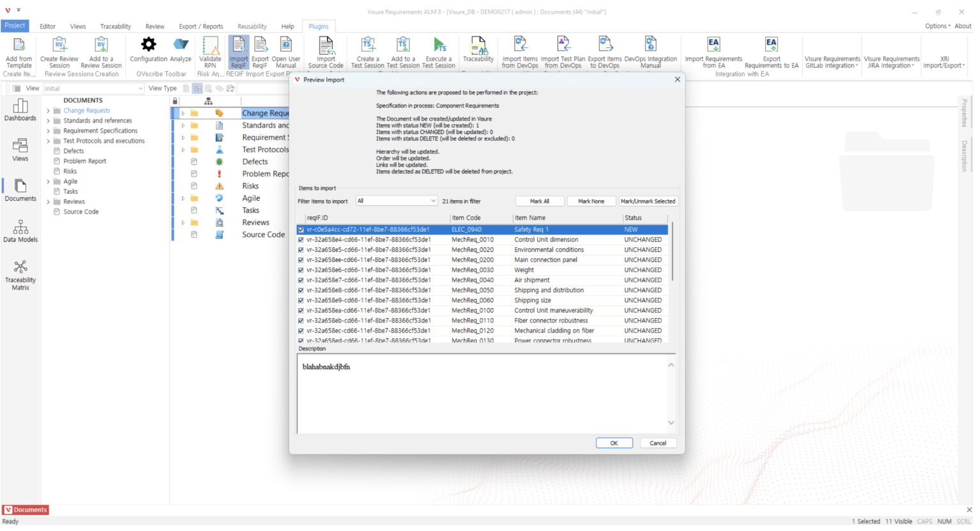Sort list by Status column header

pyautogui.click(x=644, y=218)
